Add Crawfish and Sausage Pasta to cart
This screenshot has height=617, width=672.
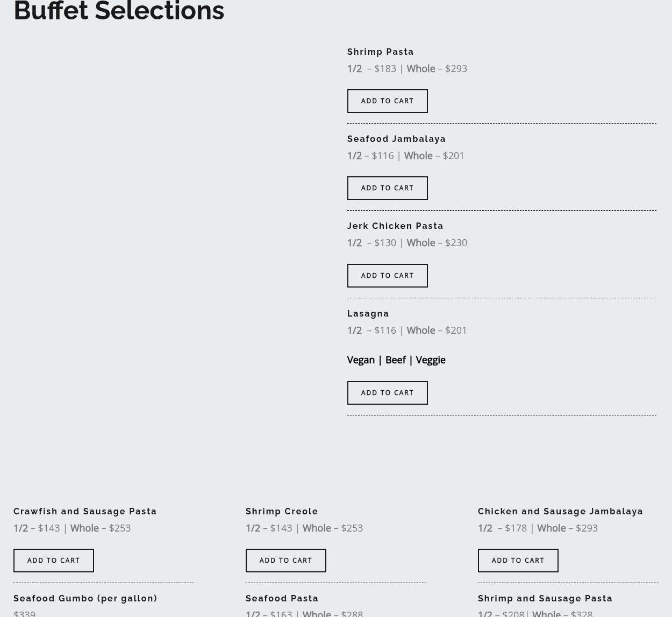(53, 561)
